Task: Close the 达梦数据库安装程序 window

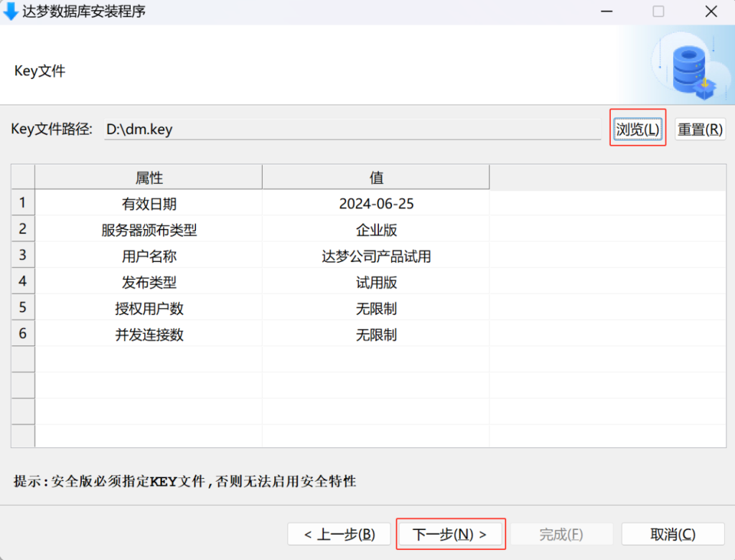Action: (x=711, y=11)
